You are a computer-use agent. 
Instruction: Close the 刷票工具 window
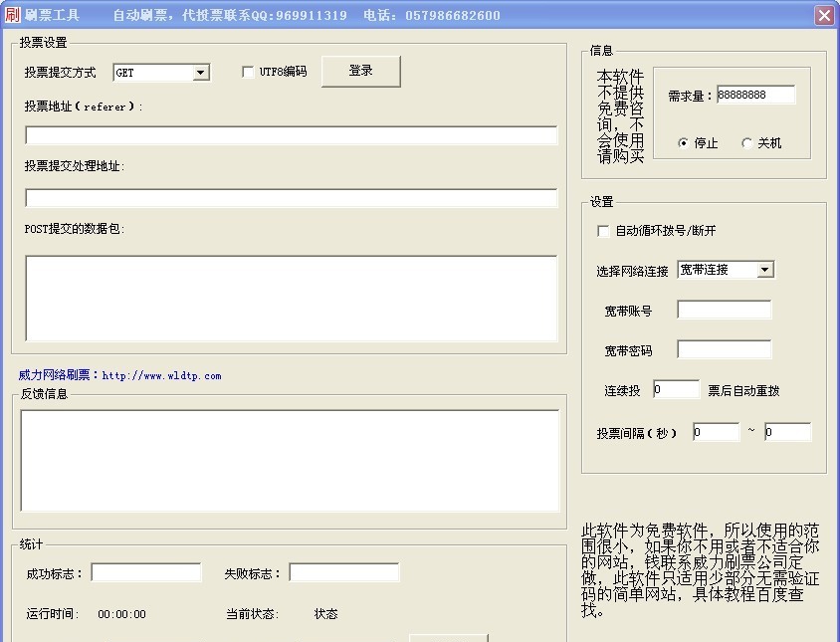pyautogui.click(x=823, y=15)
